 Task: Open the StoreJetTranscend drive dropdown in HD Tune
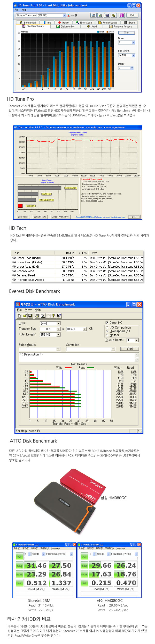point(41,15)
